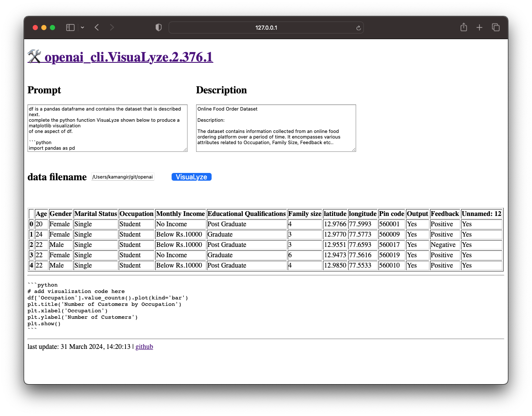Screen dimensions: 532x416
Task: Click the family size 6 cell
Action: 304,255
